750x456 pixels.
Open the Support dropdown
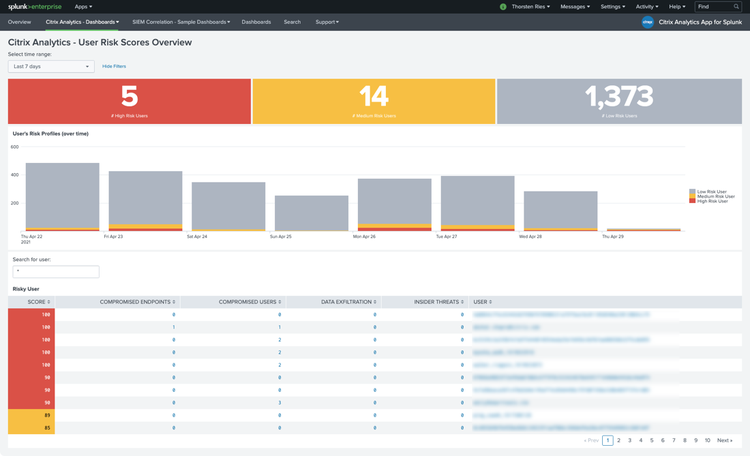pyautogui.click(x=327, y=22)
